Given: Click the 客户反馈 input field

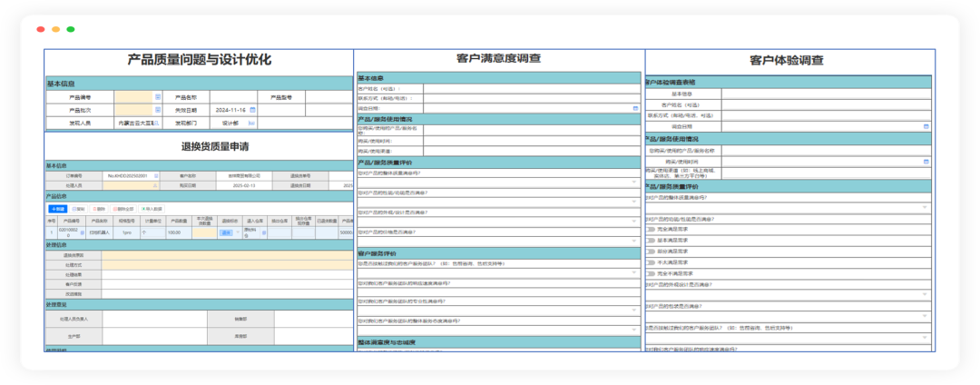Looking at the screenshot, I should [x=227, y=283].
